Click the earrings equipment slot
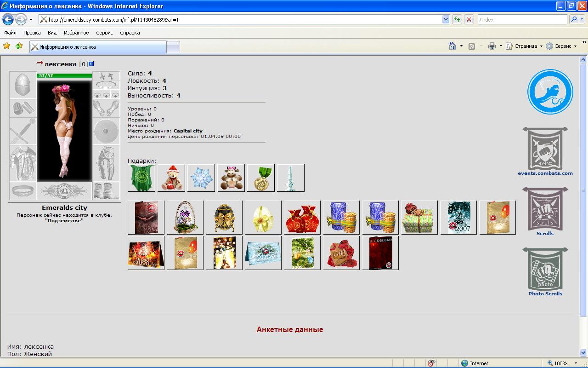This screenshot has width=588, height=368. point(106,76)
